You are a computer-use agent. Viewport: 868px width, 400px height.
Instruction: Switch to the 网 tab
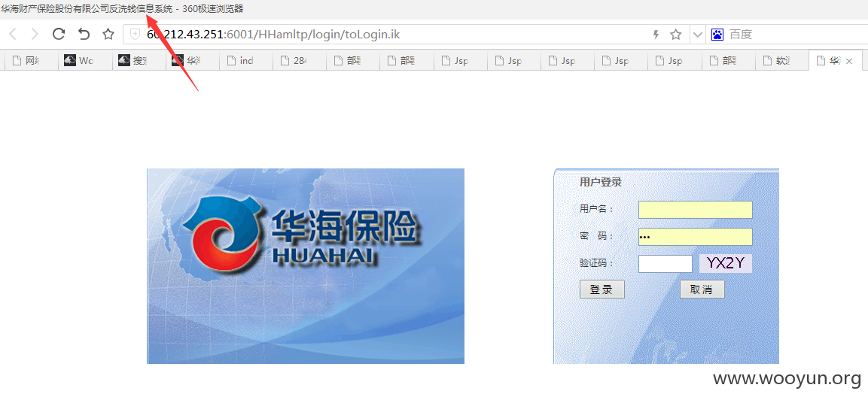(31, 61)
